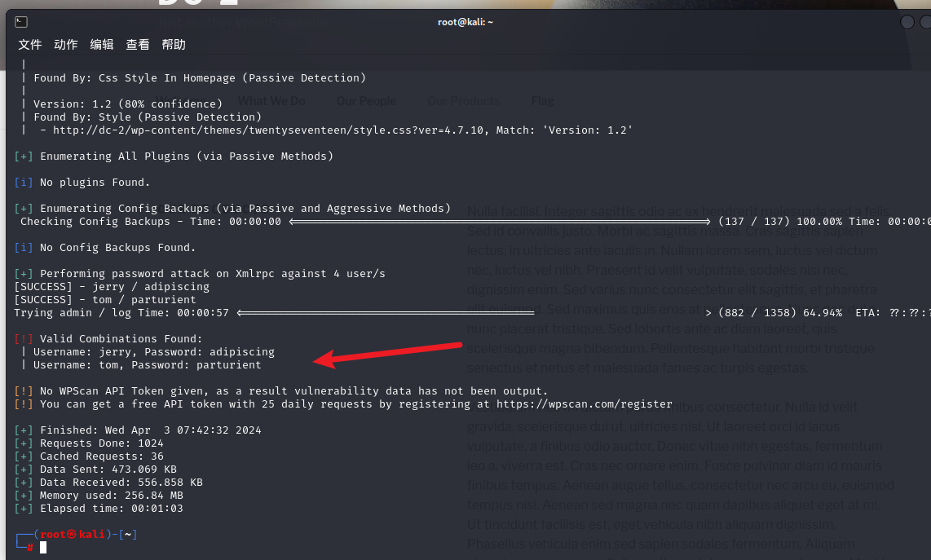The height and width of the screenshot is (560, 931).
Task: Click the root@kali window title
Action: 465,22
